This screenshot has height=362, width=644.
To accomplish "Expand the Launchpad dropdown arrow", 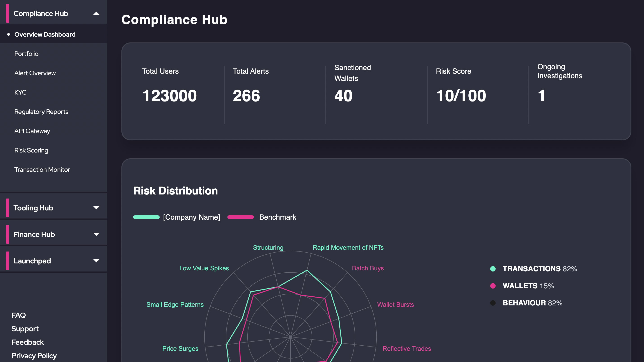I will click(96, 261).
